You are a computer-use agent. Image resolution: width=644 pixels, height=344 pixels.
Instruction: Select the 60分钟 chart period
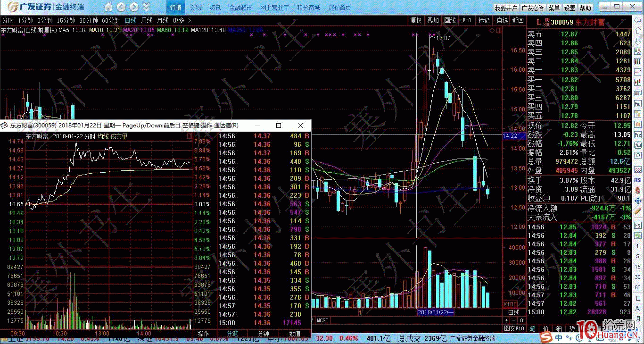(111, 20)
